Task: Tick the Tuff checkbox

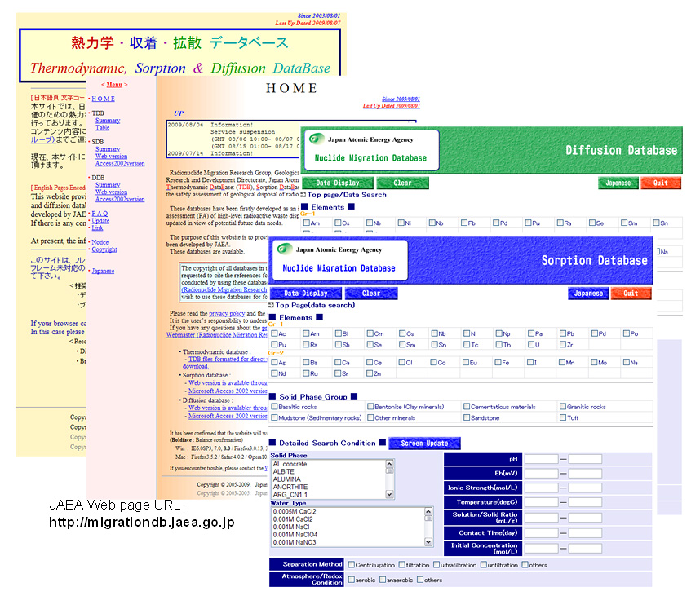Action: pos(563,417)
